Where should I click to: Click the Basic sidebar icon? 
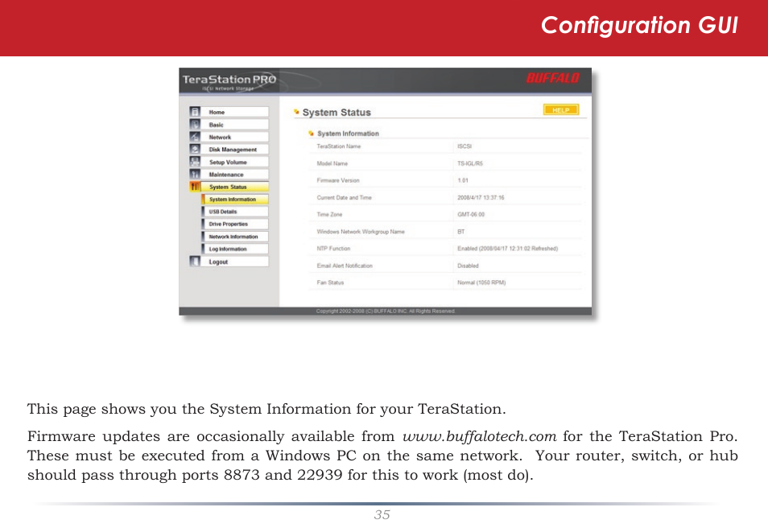pos(195,125)
